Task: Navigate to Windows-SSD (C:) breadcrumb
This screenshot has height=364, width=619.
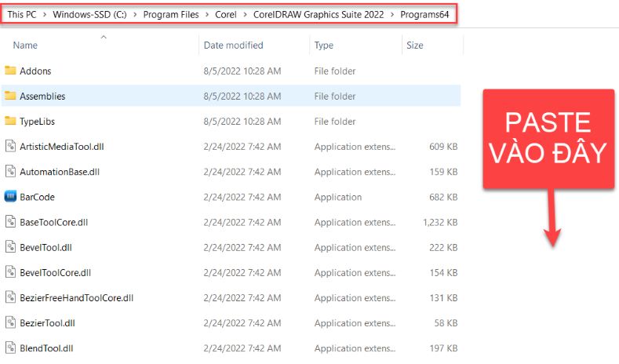Action: 89,15
